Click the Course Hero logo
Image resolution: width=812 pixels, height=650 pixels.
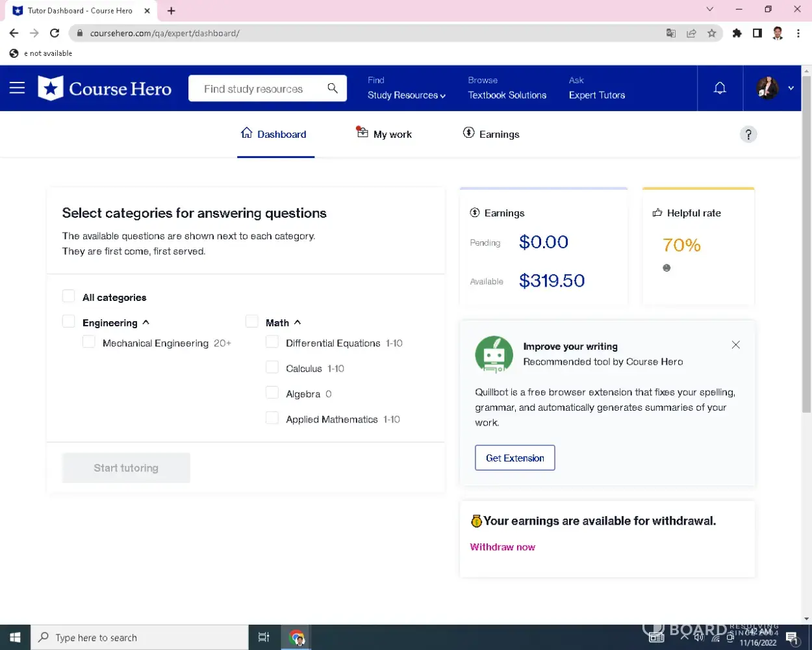(x=105, y=88)
